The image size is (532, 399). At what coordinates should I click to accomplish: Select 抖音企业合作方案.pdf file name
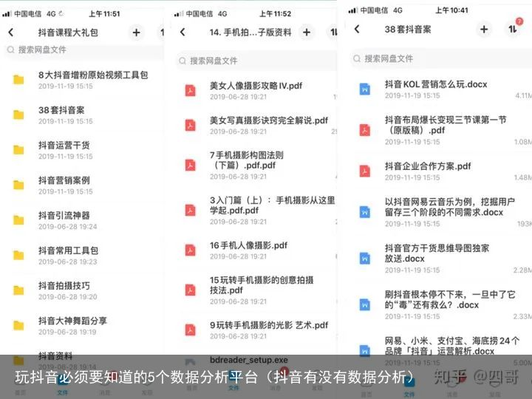(428, 166)
